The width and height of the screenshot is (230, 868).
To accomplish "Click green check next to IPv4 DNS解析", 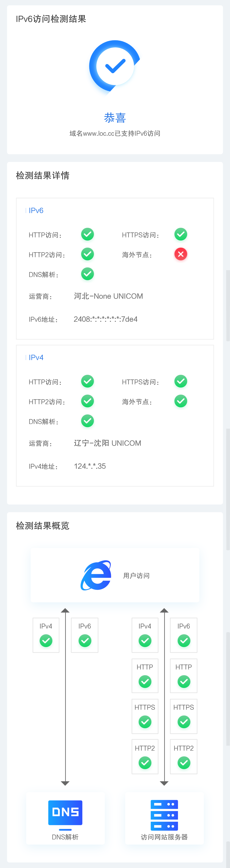I will click(x=88, y=421).
